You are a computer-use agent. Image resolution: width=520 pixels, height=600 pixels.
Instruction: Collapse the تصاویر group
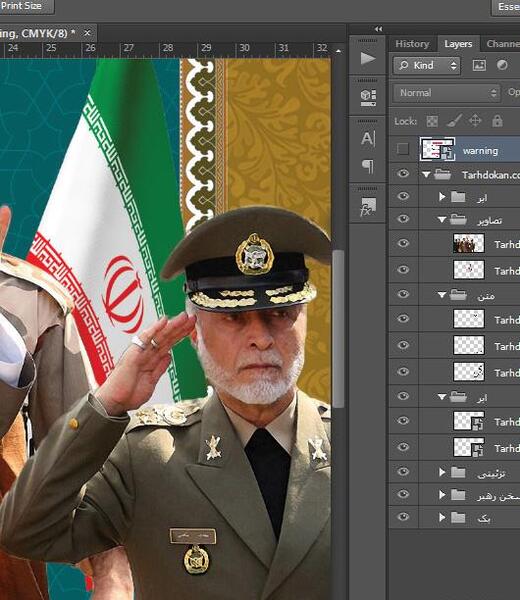[x=442, y=220]
